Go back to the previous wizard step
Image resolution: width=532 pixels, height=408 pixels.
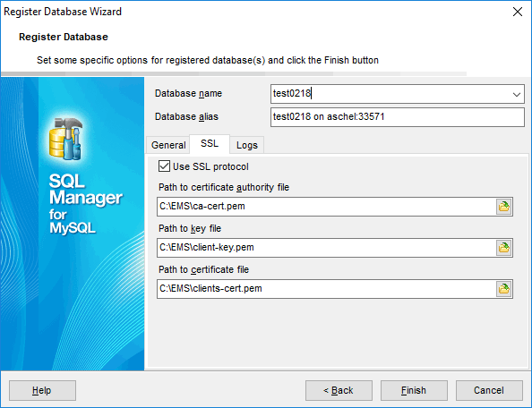click(x=339, y=390)
